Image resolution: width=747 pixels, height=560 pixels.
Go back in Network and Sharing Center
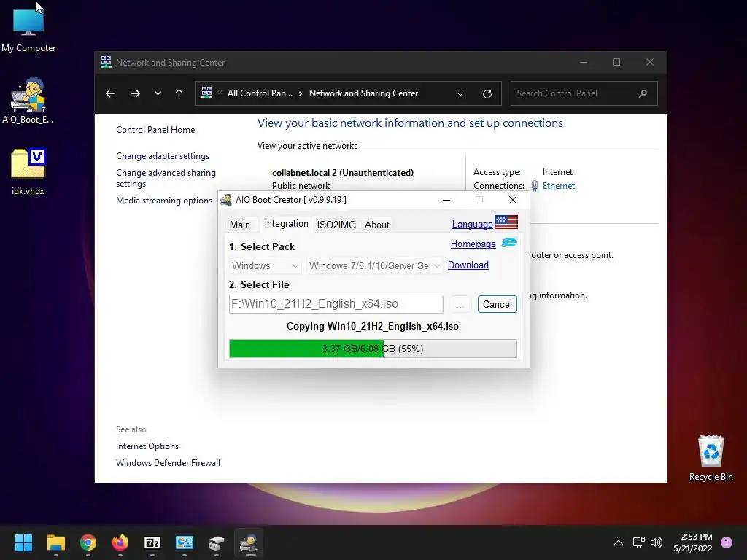click(110, 93)
